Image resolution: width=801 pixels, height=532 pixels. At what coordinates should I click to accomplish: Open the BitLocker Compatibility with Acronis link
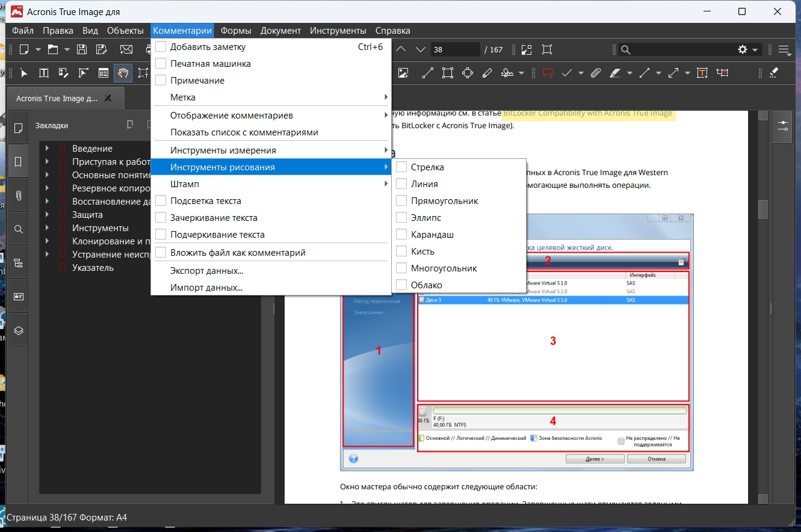587,113
